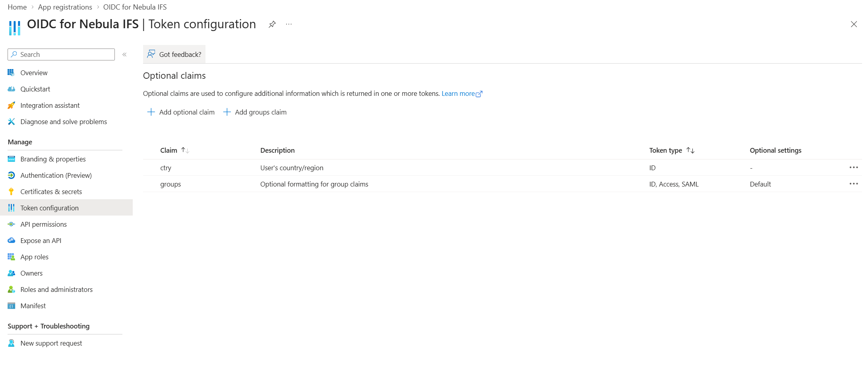Click the Branding & properties icon

[x=11, y=159]
